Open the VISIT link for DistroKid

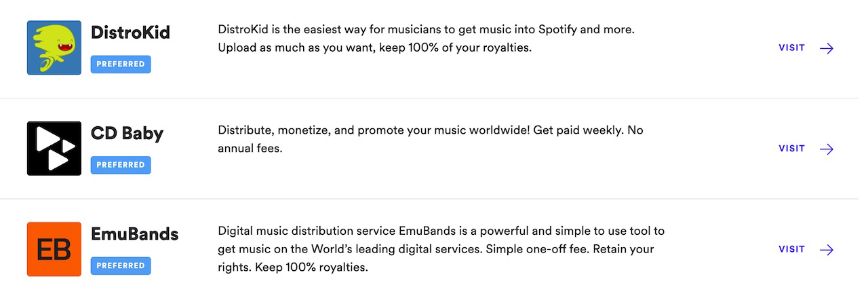(791, 48)
